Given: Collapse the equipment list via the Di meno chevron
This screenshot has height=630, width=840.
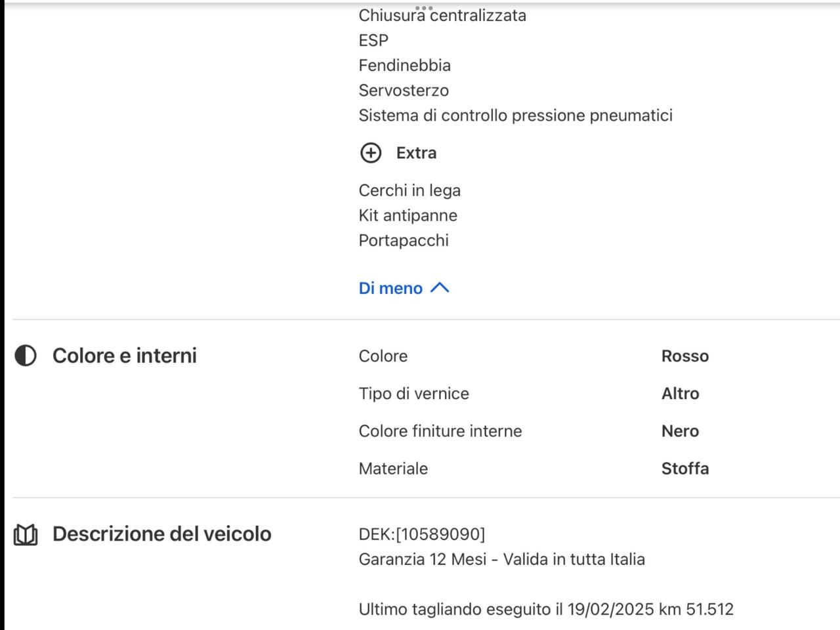Looking at the screenshot, I should (x=440, y=287).
